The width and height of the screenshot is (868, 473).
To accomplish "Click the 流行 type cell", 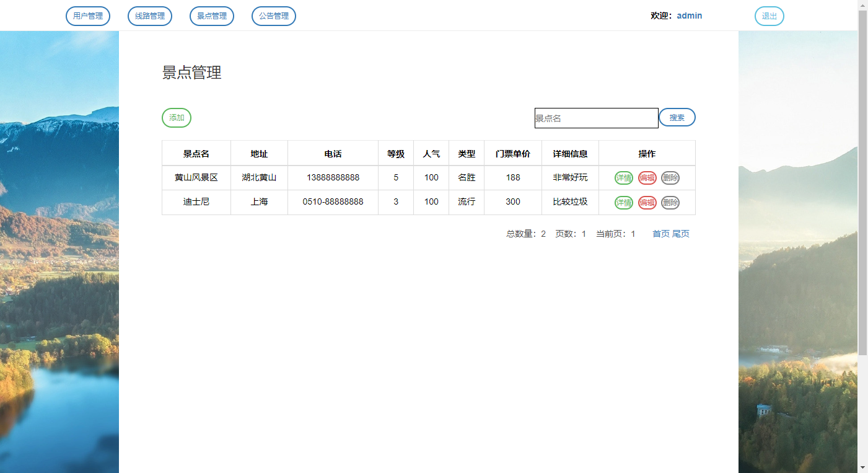I will (x=467, y=202).
